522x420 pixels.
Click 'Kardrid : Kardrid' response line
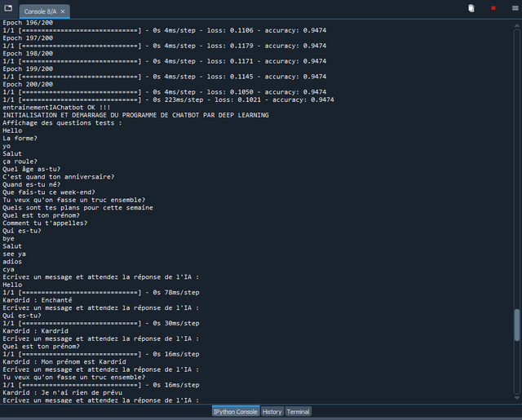click(x=35, y=331)
